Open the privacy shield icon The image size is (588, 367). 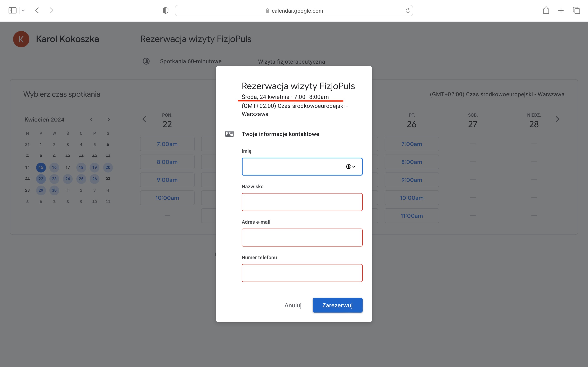[x=165, y=10]
